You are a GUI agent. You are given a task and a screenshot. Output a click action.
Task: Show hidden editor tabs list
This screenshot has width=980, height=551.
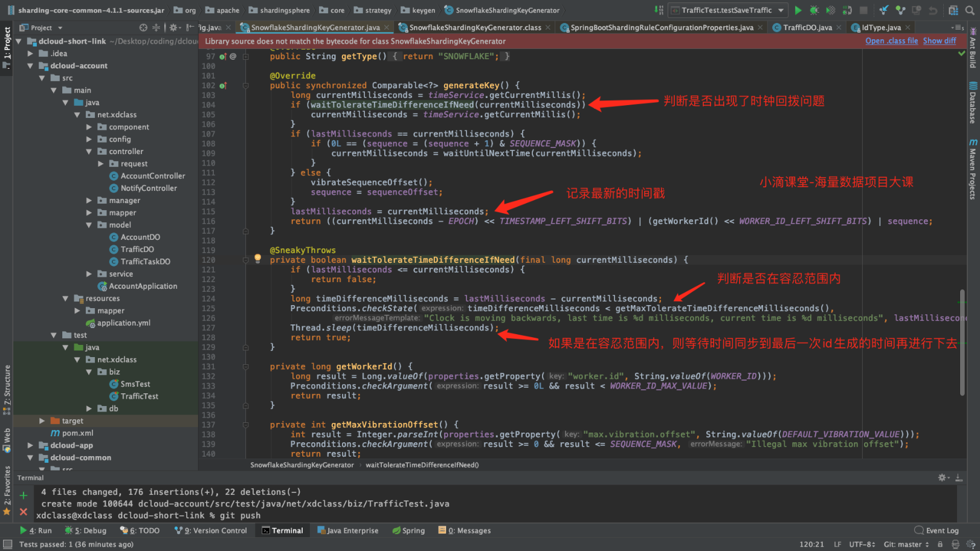(x=957, y=28)
